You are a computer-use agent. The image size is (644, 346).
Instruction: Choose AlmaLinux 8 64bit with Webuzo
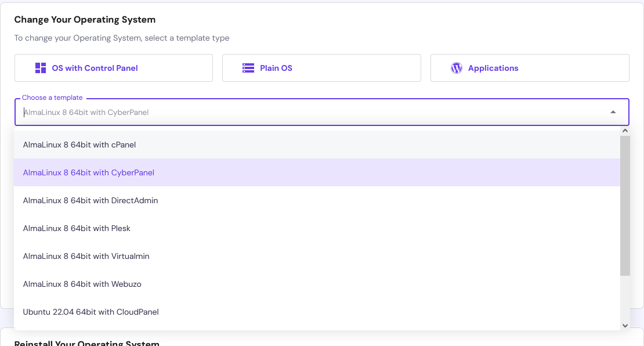tap(317, 284)
